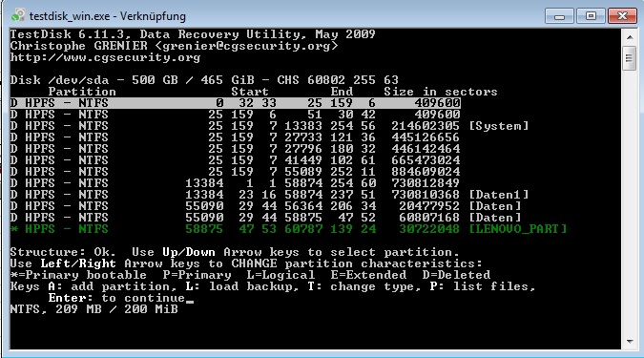The height and width of the screenshot is (358, 644).
Task: Click the scrollbar down arrow
Action: pyautogui.click(x=630, y=341)
